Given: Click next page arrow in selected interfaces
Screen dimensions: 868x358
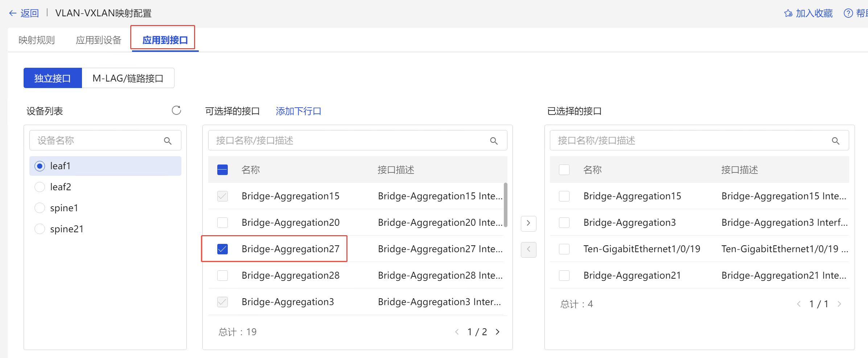Looking at the screenshot, I should [x=839, y=304].
